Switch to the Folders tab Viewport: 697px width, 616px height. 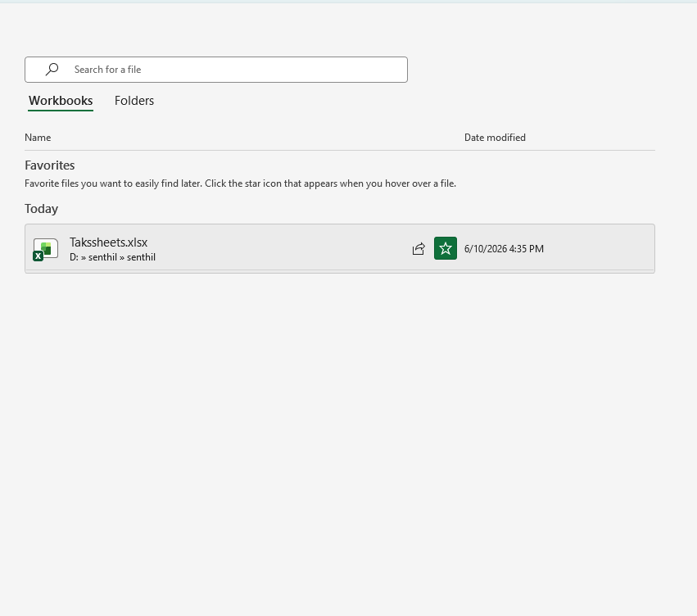point(134,101)
